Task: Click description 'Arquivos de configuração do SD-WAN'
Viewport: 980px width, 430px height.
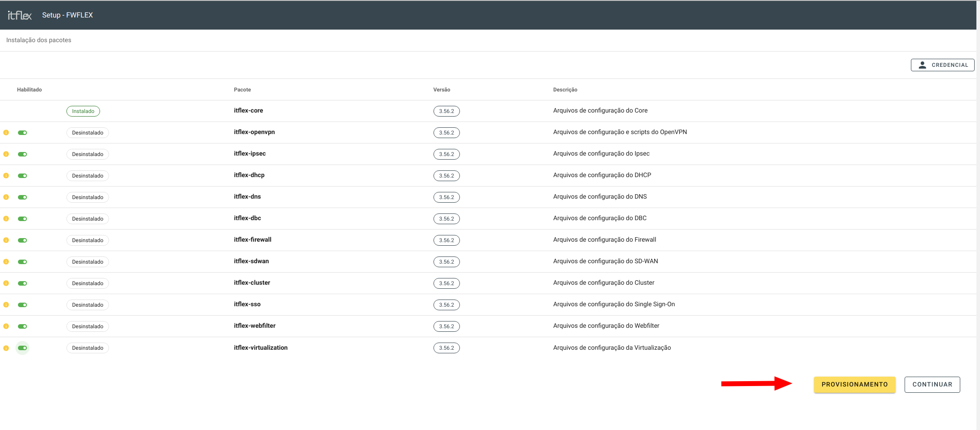Action: [x=605, y=261]
